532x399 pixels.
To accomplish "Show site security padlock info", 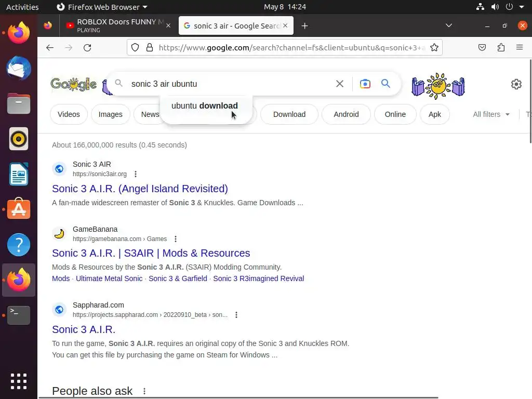I will coord(150,47).
